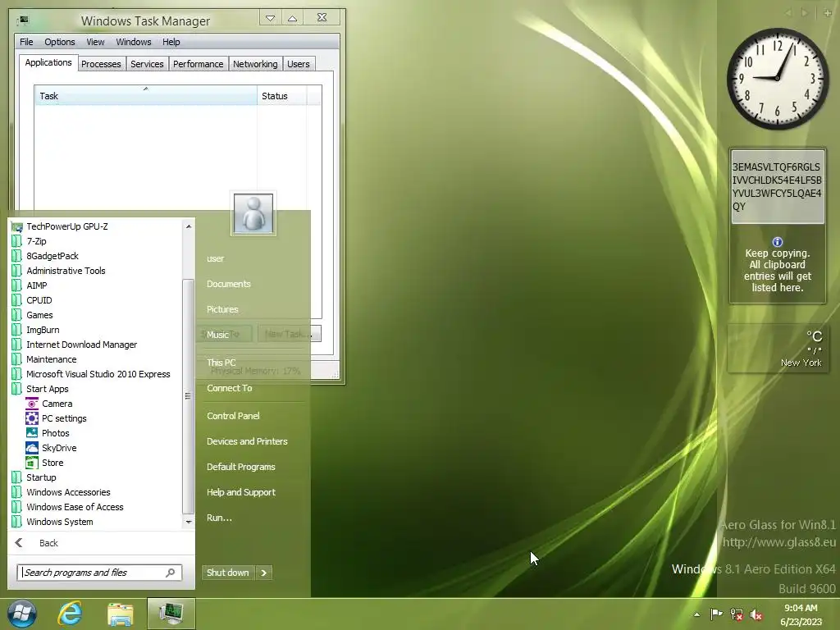Viewport: 840px width, 630px height.
Task: Click the muted volume tray icon
Action: [x=756, y=614]
